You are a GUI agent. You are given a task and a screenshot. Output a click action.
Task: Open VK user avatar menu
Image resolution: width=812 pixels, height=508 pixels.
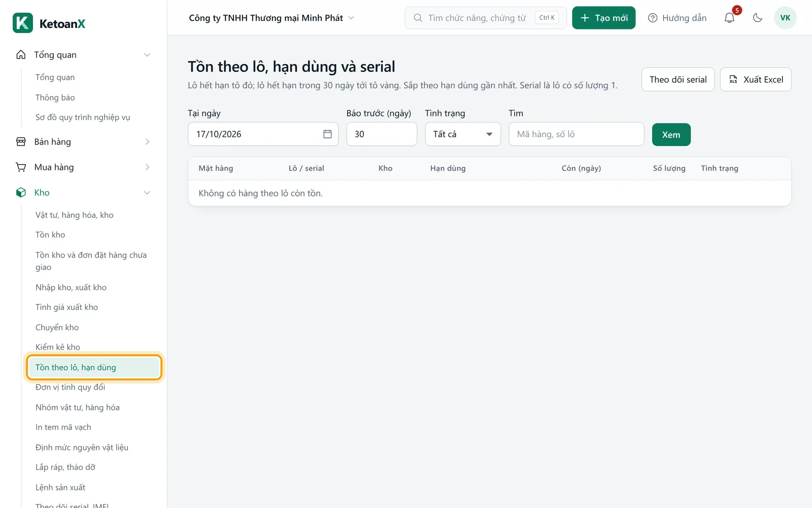coord(785,18)
